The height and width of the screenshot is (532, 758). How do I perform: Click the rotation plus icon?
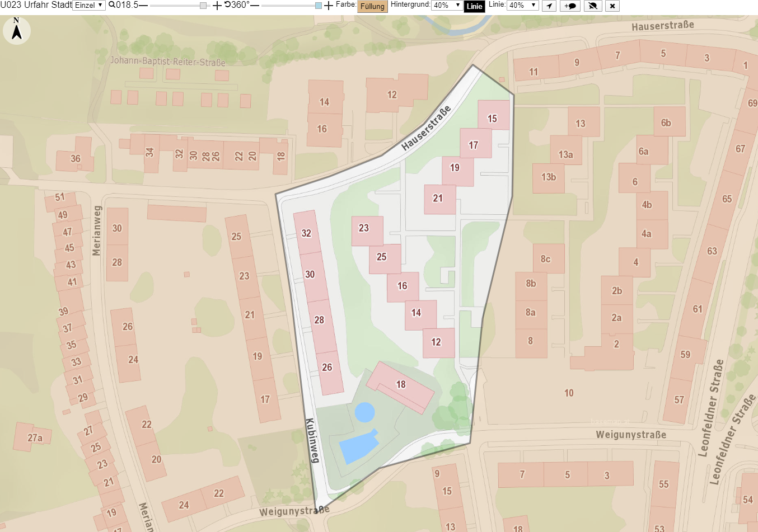coord(329,6)
